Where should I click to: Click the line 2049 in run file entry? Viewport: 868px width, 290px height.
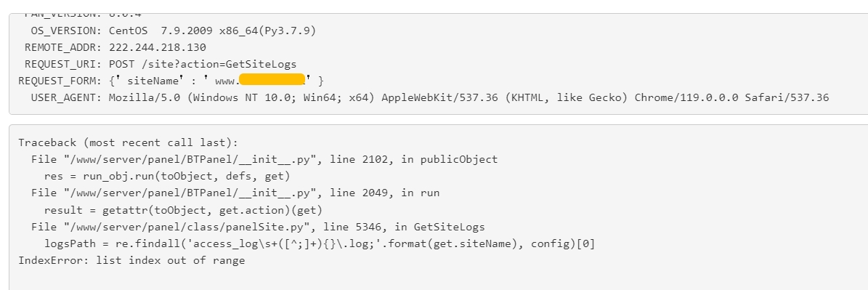[235, 193]
